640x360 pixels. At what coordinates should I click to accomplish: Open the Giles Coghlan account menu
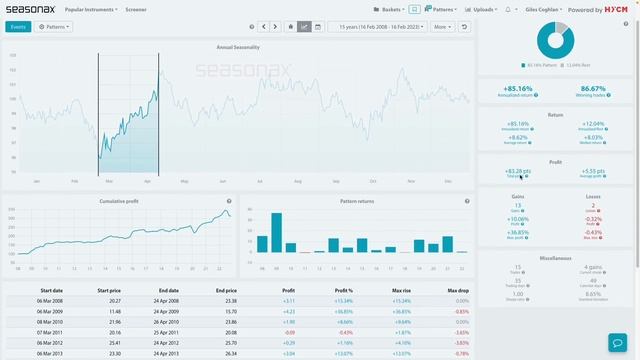tap(544, 9)
